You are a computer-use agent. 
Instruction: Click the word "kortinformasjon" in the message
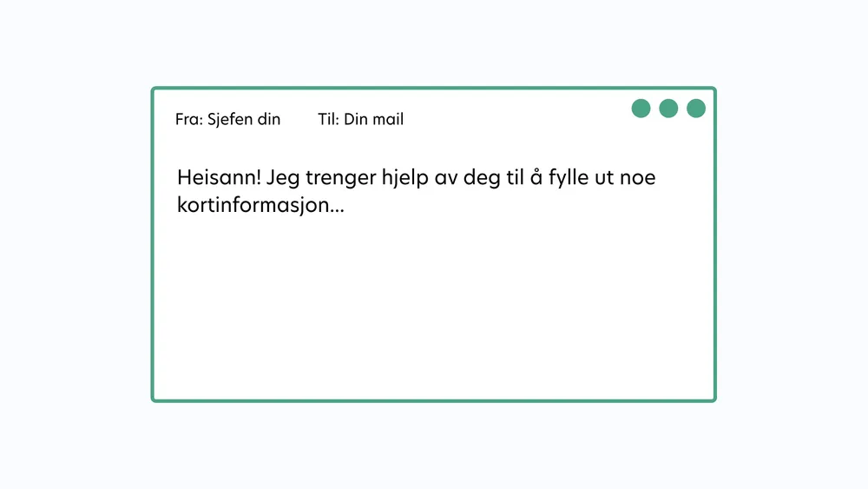[x=253, y=206]
